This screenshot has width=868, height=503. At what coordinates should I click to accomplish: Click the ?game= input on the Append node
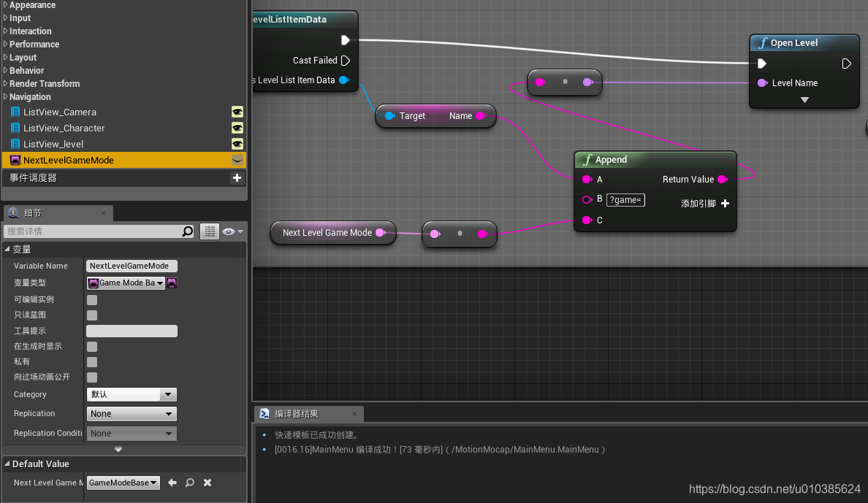click(625, 199)
